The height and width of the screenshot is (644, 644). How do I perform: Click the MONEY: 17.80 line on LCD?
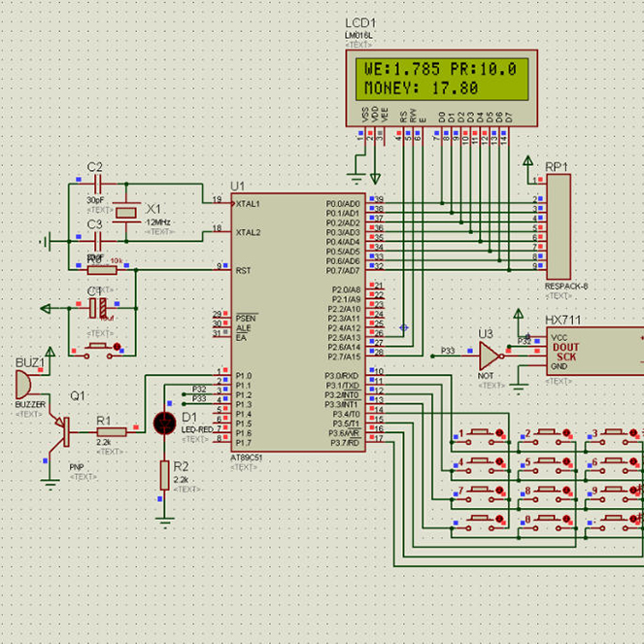(x=421, y=88)
